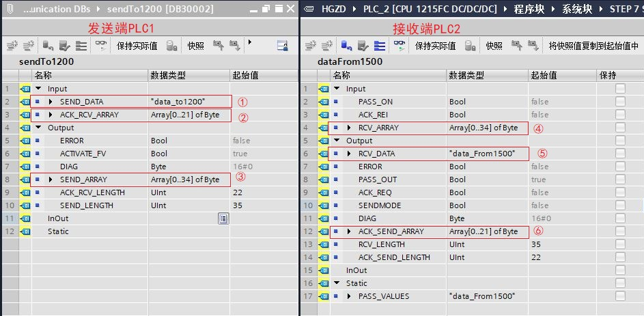644x316 pixels.
Task: Click update interface icon in sendTo1200 toolbar
Action: point(65,46)
